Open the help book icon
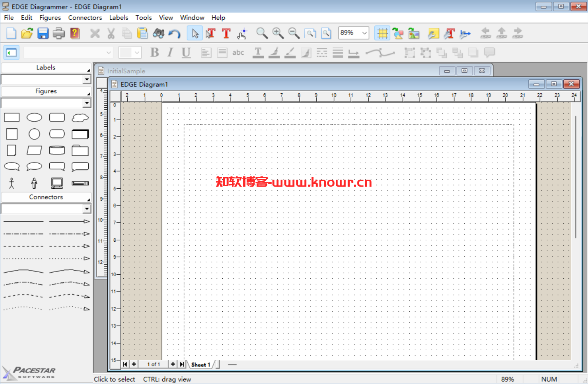Screen dimensions: 588x384 [75, 33]
